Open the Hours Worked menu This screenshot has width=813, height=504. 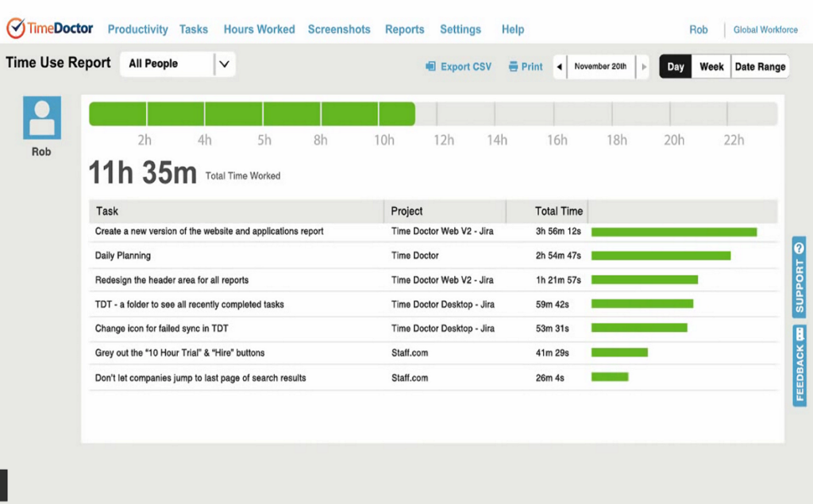tap(260, 29)
